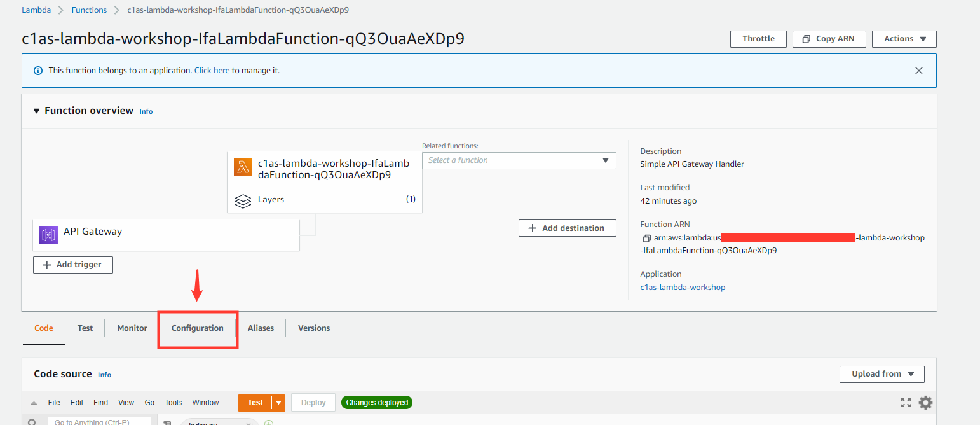This screenshot has width=980, height=425.
Task: Copy Function ARN using the copy icon
Action: click(x=646, y=238)
